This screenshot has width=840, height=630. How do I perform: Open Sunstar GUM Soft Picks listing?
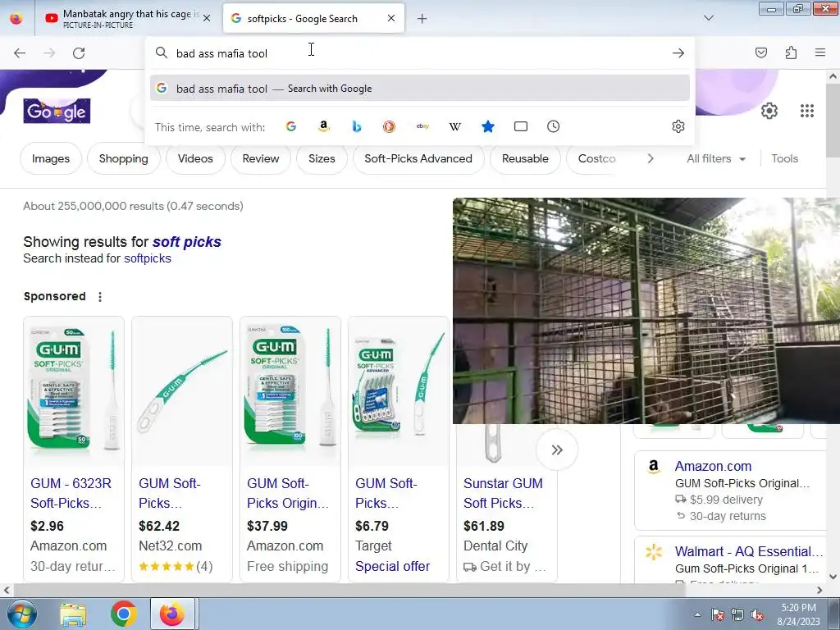[x=503, y=493]
